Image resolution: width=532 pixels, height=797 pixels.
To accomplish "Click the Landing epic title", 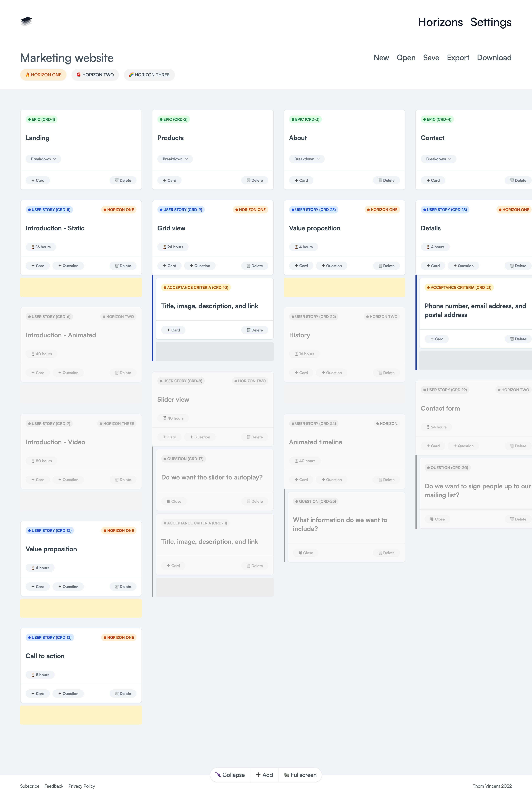I will pyautogui.click(x=37, y=138).
